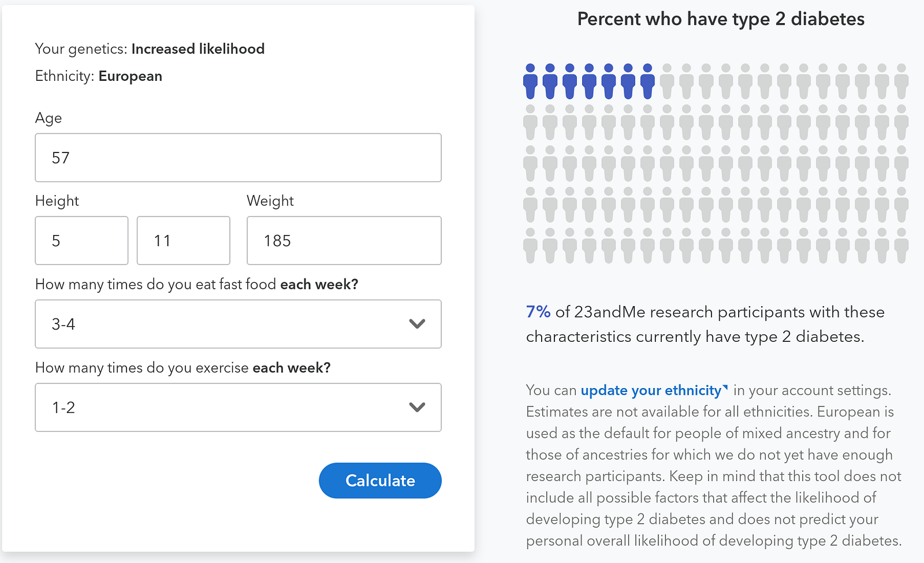Viewport: 924px width, 563px height.
Task: Click the Age input field
Action: coord(238,158)
